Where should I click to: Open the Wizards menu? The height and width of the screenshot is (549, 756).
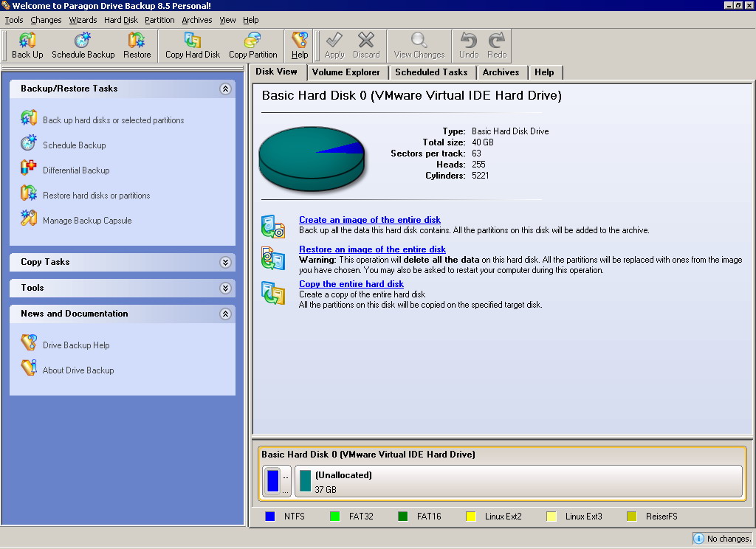pos(83,20)
